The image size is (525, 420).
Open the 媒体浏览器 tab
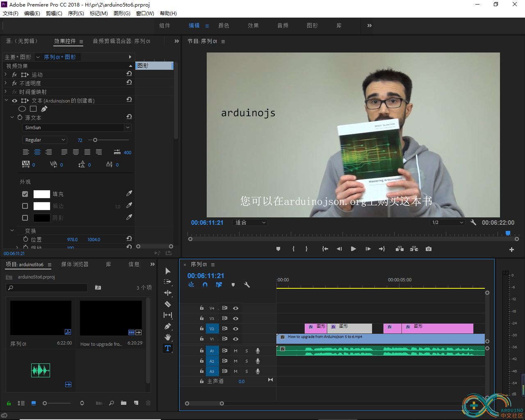tap(75, 264)
